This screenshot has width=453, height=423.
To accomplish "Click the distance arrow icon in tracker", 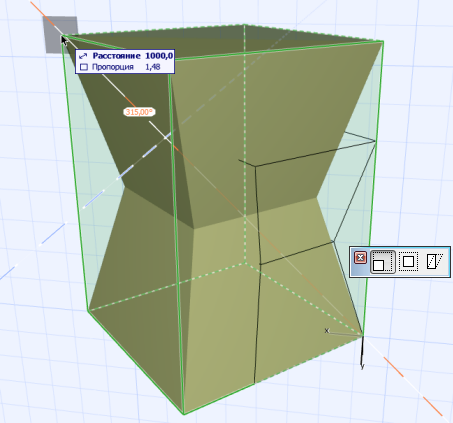I will [x=83, y=56].
